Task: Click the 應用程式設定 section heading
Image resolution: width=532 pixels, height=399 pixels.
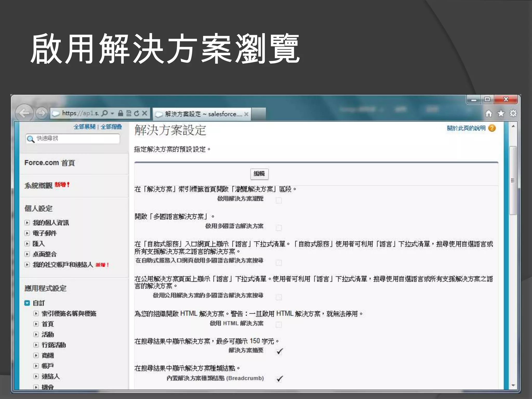Action: (45, 288)
